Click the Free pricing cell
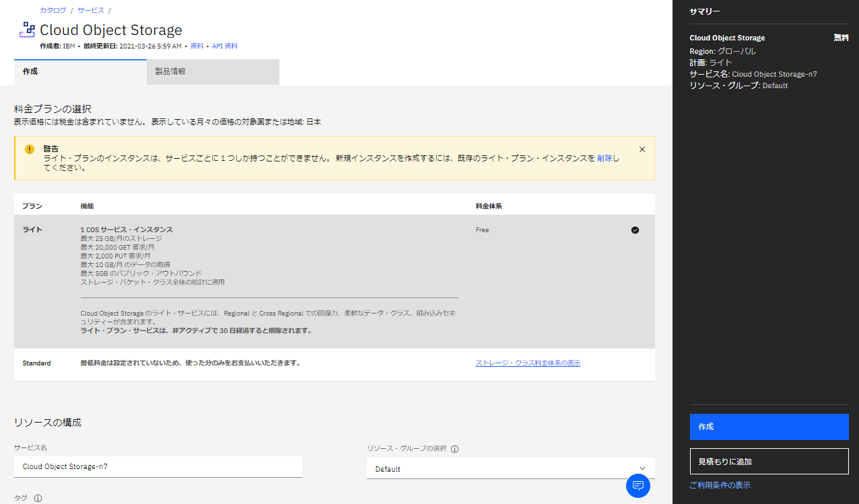The image size is (859, 504). [x=482, y=230]
